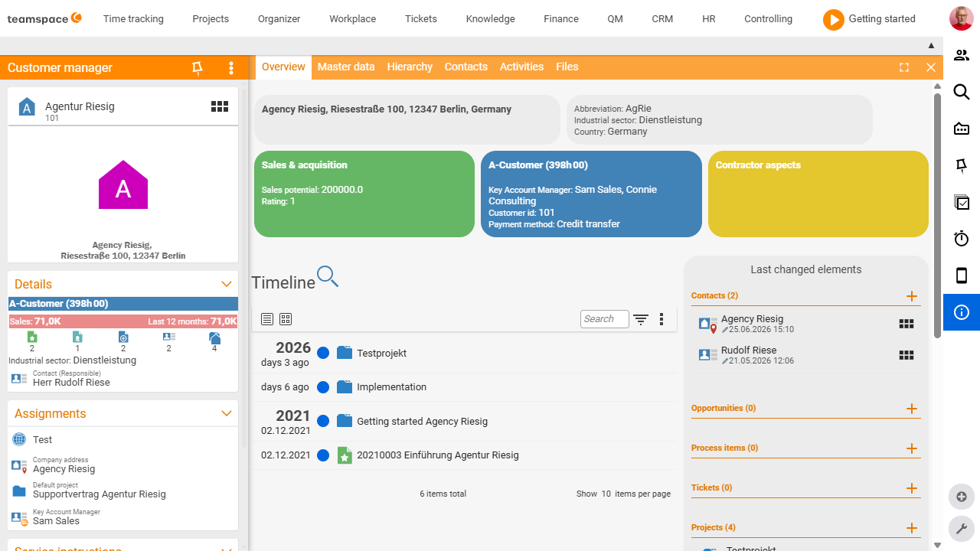Open the Projects menu
Screen dimensions: 980x551
tap(211, 19)
